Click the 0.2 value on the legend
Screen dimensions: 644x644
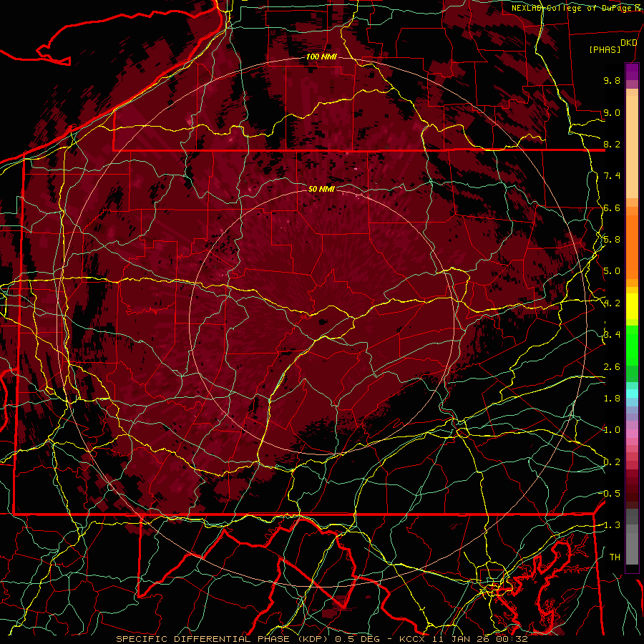[612, 462]
